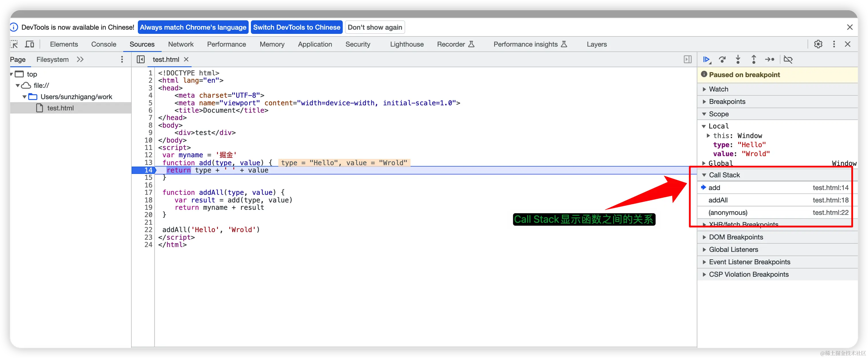Image resolution: width=868 pixels, height=358 pixels.
Task: Select the addAll call stack frame
Action: [777, 200]
